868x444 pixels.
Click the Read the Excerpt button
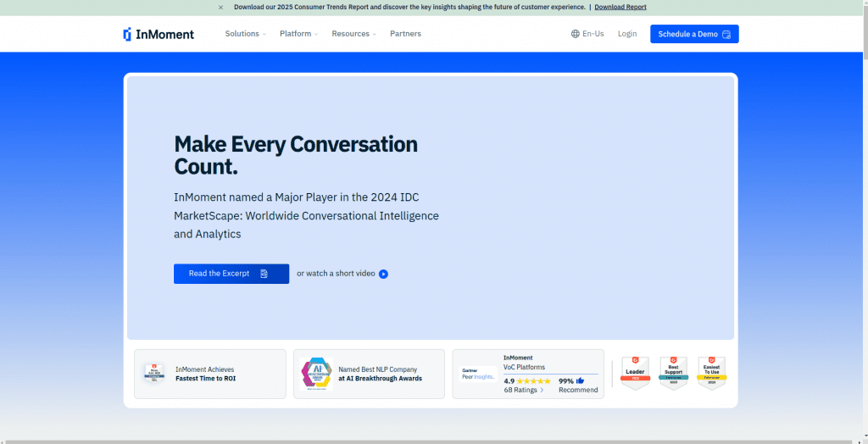231,274
